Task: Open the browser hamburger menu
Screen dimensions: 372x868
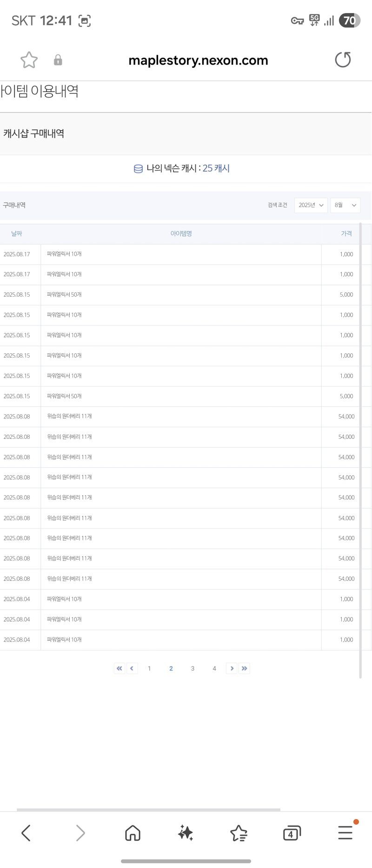Action: pyautogui.click(x=345, y=833)
